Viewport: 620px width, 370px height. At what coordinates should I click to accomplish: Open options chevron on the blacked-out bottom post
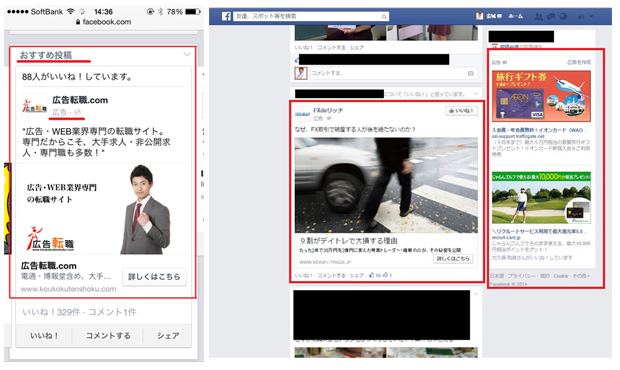coord(476,294)
